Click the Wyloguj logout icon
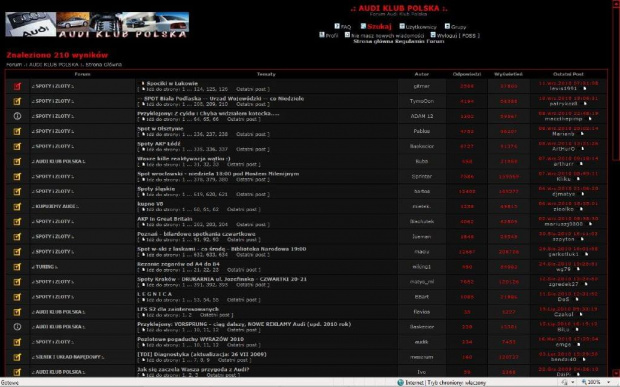620x387 pixels. click(433, 35)
